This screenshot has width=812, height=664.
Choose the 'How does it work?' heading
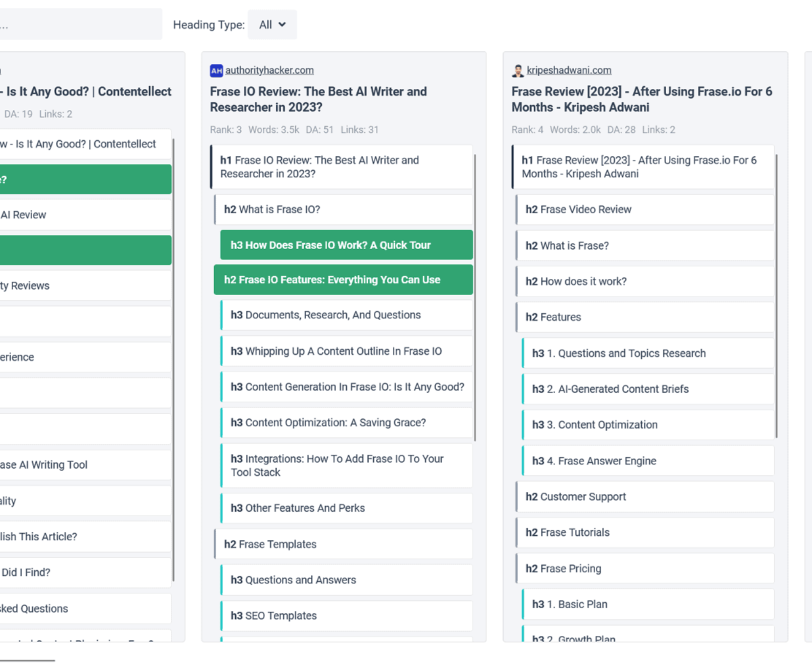click(645, 281)
